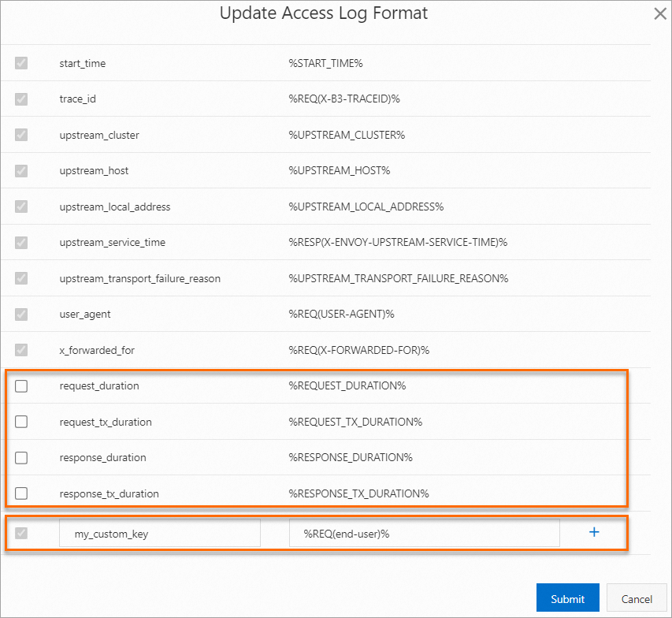Viewport: 672px width, 618px height.
Task: Select the %RESPONSE_DURATION% value
Action: [351, 458]
